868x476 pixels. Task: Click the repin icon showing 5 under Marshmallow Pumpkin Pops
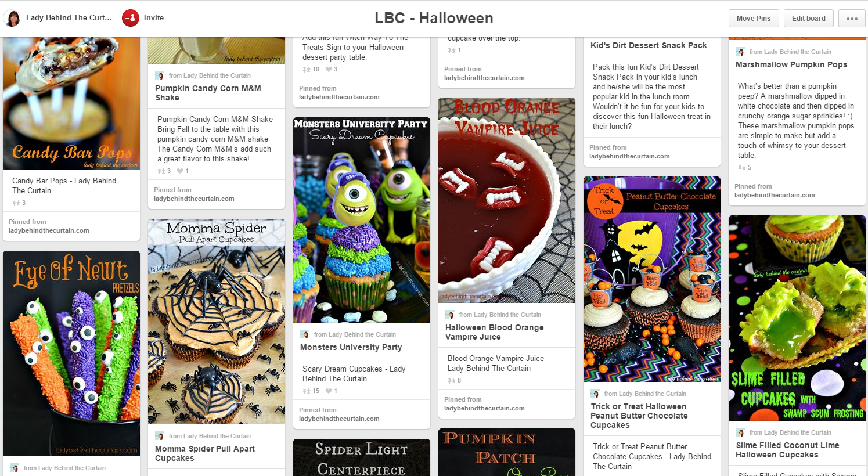click(x=741, y=168)
